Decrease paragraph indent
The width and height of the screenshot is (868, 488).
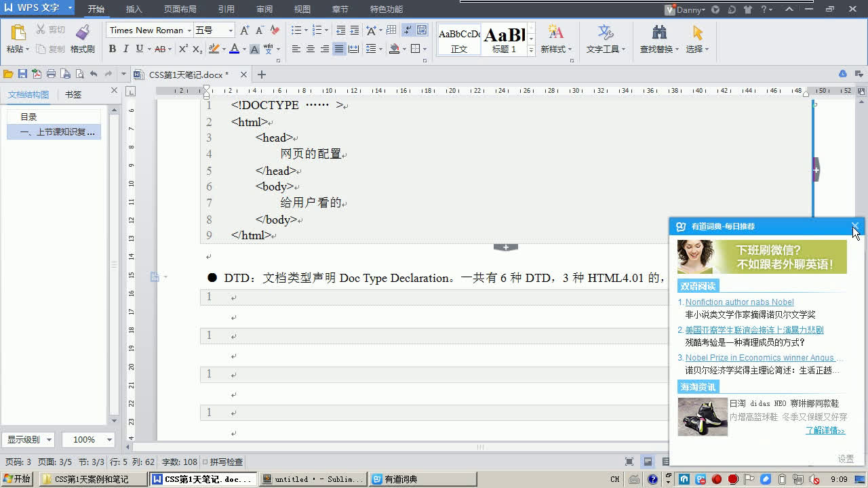(x=340, y=30)
